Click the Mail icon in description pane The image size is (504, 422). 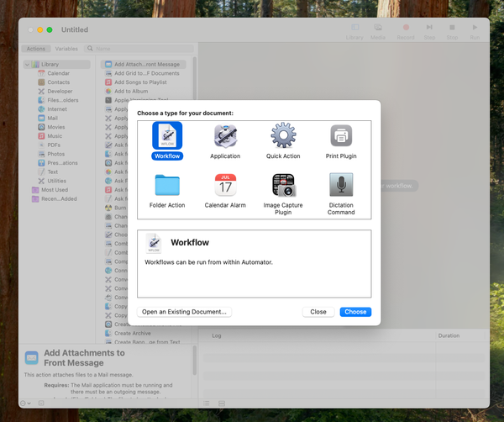coord(32,357)
